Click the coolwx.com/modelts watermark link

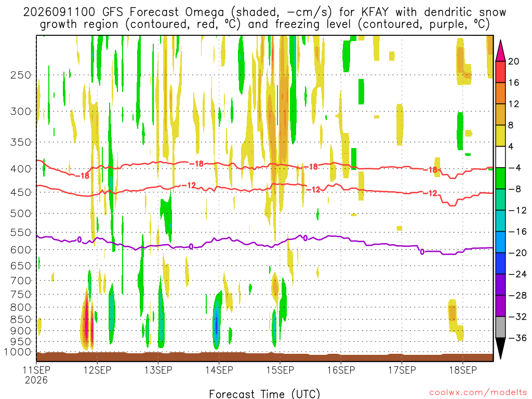pos(478,393)
